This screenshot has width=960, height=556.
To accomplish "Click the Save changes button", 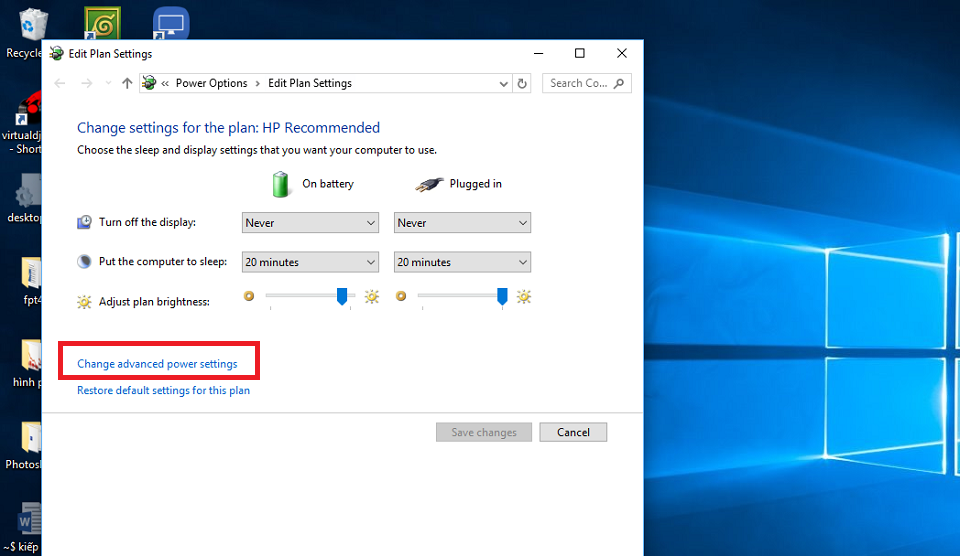I will [484, 432].
